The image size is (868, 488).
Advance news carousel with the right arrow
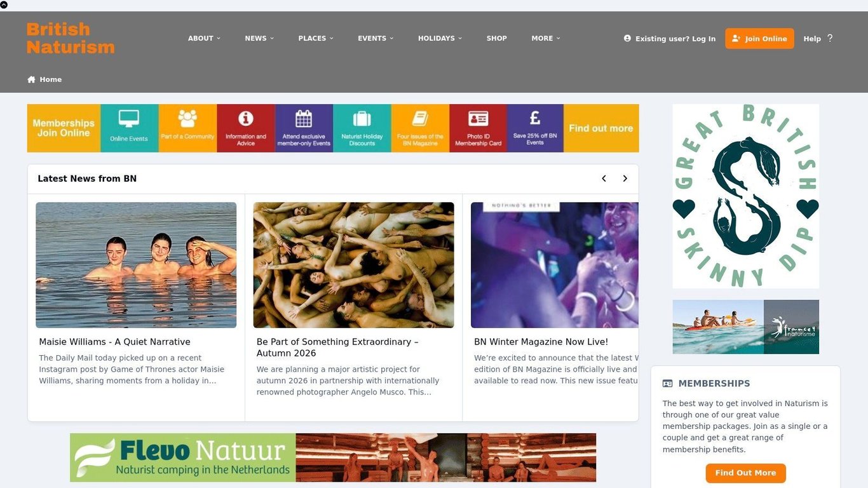[x=625, y=178]
